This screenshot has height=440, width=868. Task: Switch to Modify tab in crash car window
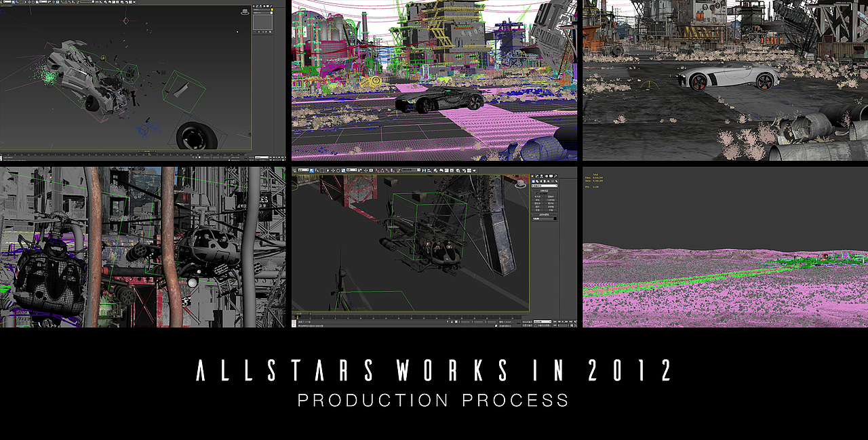[x=258, y=6]
